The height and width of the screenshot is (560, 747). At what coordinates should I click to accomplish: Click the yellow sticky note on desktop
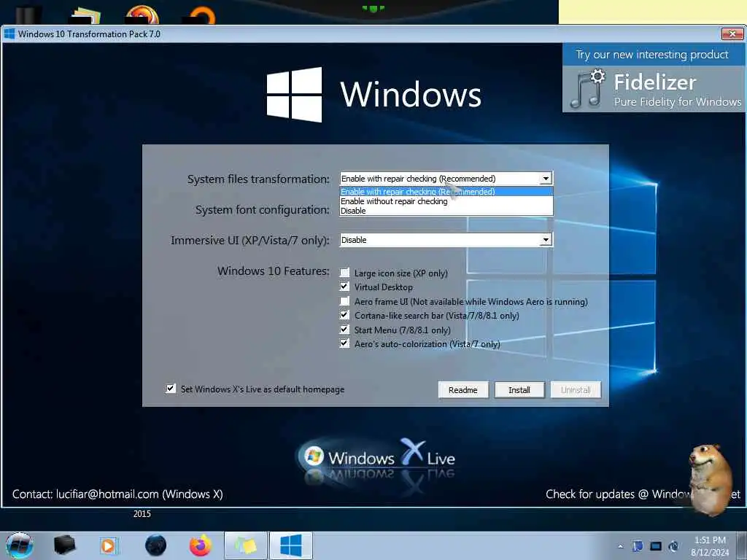coord(653,12)
